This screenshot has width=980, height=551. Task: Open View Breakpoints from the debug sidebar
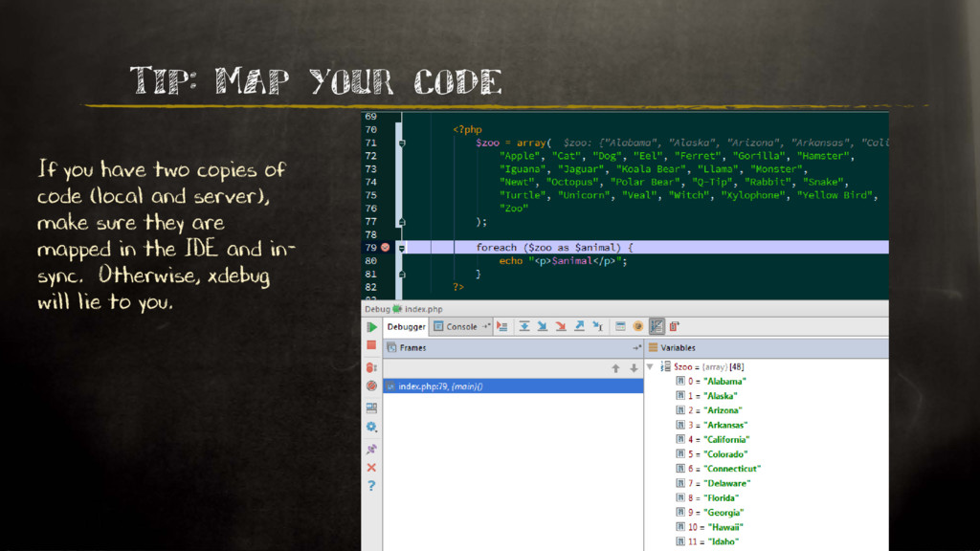[x=372, y=367]
